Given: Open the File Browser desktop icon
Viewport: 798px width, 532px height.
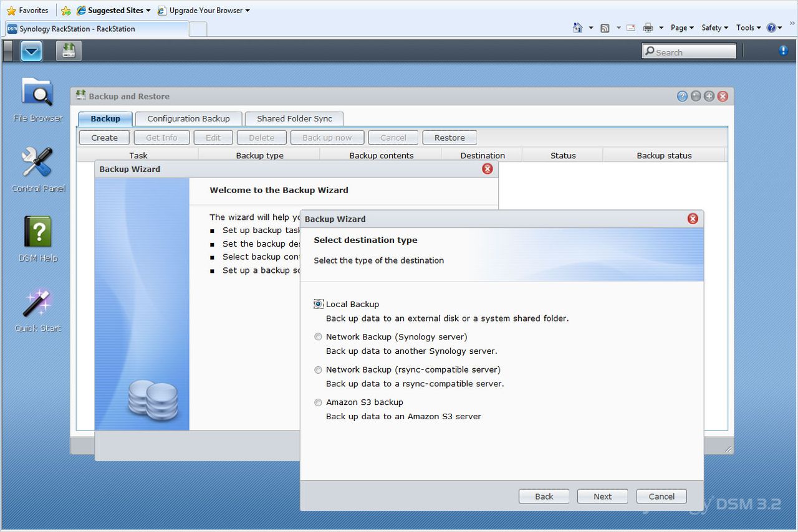Looking at the screenshot, I should [38, 100].
